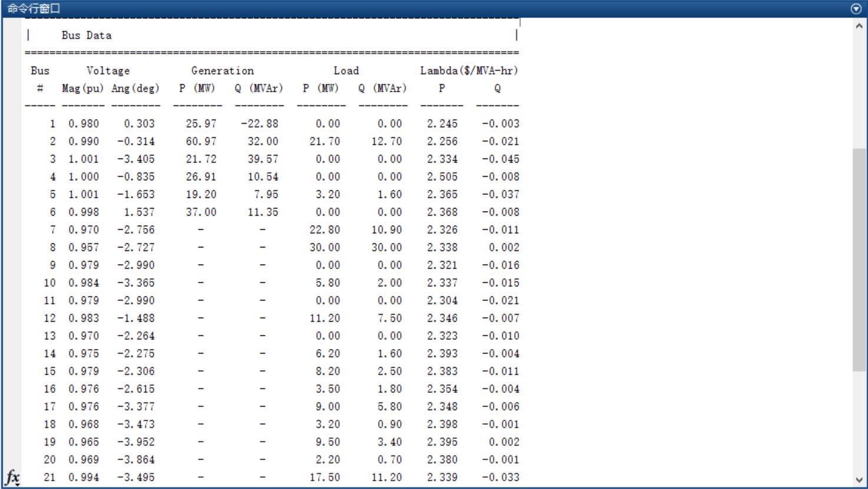Image resolution: width=868 pixels, height=489 pixels.
Task: Click bus 14 load P value 6.20
Action: pos(328,353)
